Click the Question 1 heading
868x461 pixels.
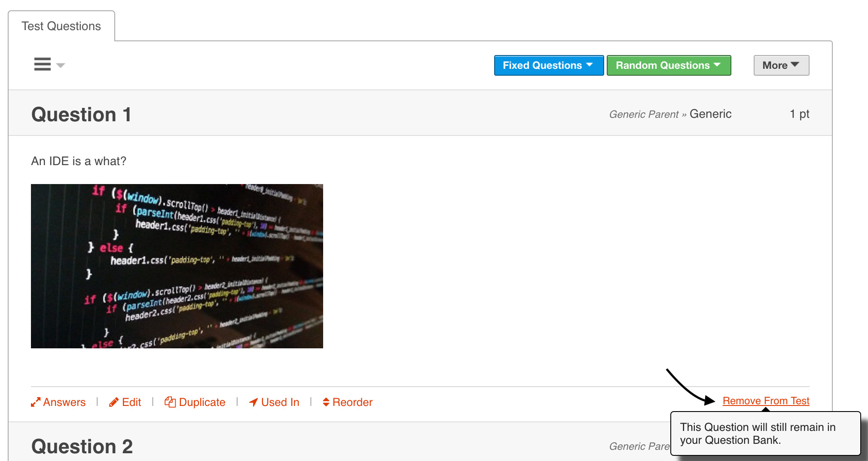81,114
